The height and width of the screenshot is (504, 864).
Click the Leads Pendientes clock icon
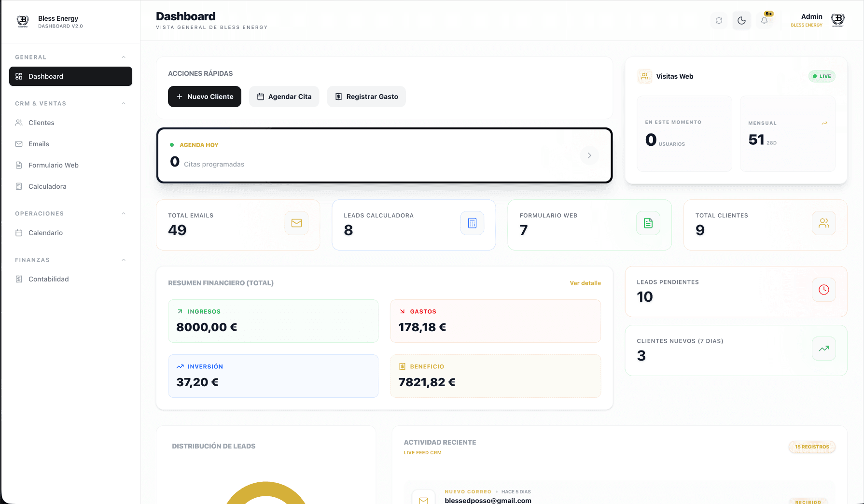coord(824,290)
